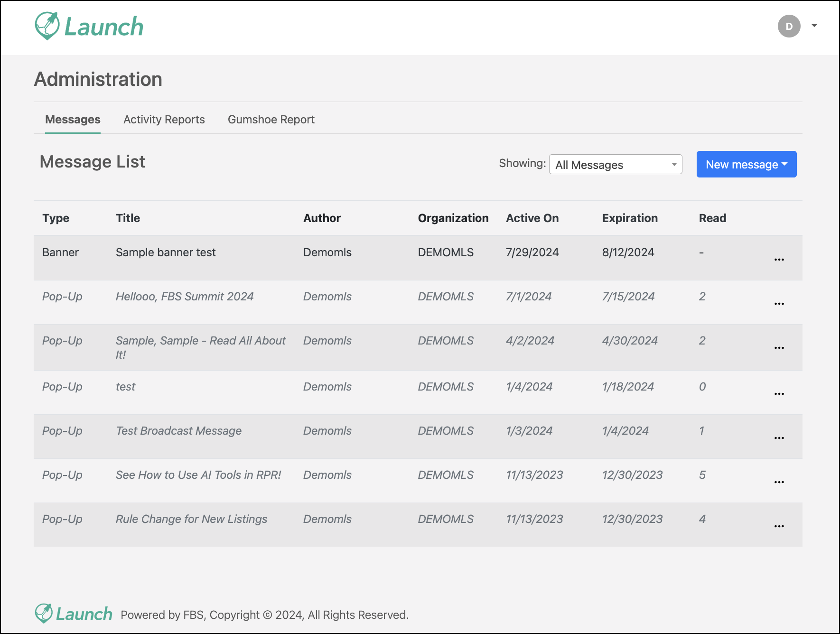Click the New message dropdown button
Screen dimensions: 840x634
pos(747,164)
